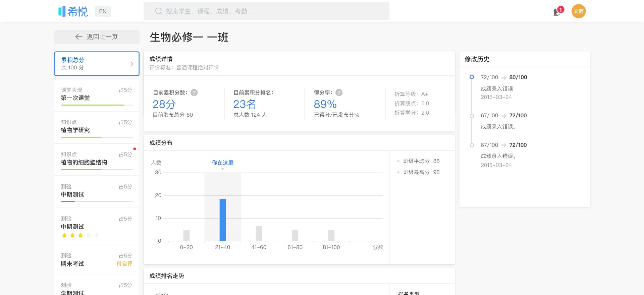The height and width of the screenshot is (295, 644).
Task: Click the red progress bar under 中期测试
Action: point(68,201)
